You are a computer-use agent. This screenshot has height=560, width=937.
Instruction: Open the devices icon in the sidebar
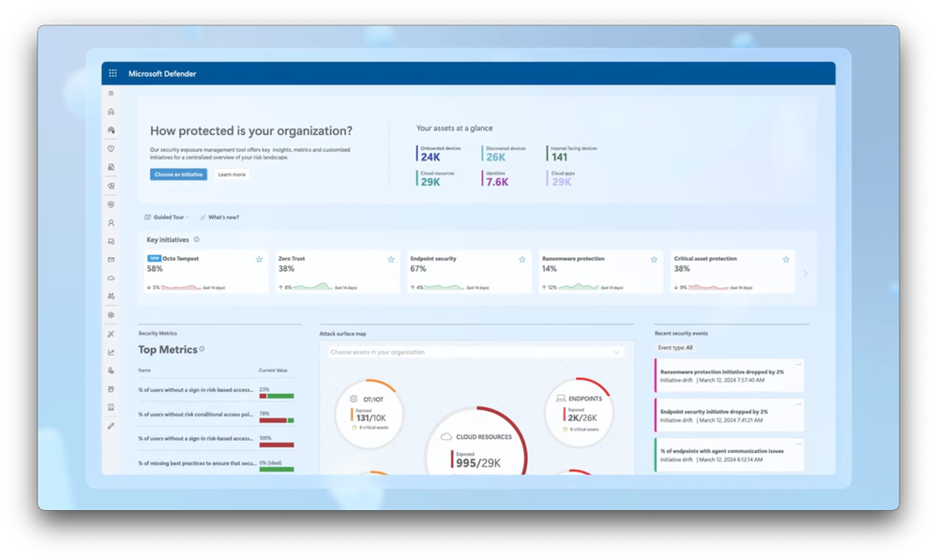[112, 241]
